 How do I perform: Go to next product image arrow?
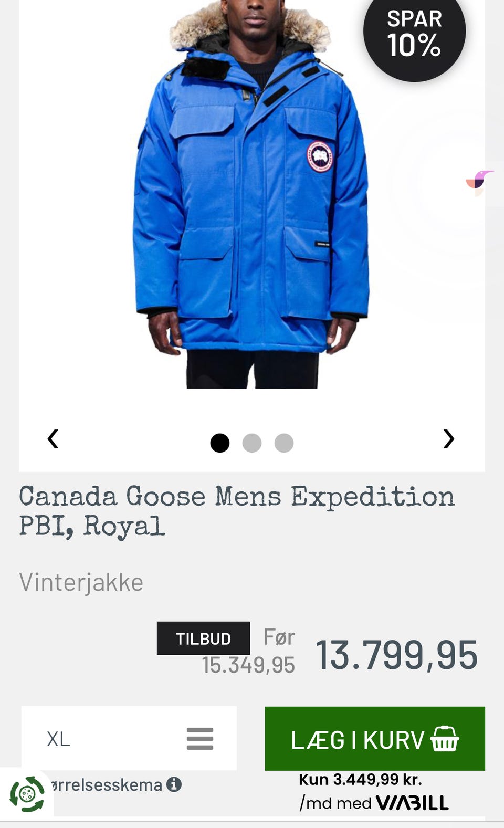(x=448, y=439)
